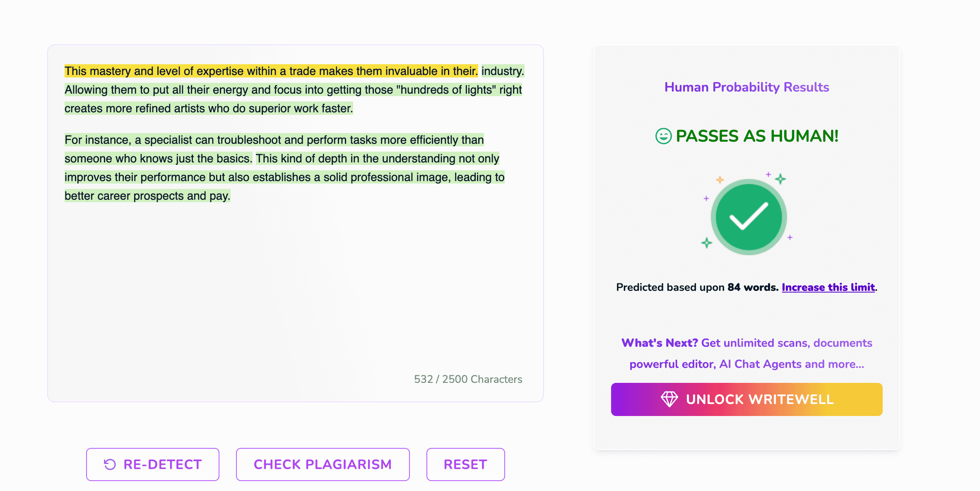
Task: Click the green highlighted word "industry."
Action: coord(503,71)
